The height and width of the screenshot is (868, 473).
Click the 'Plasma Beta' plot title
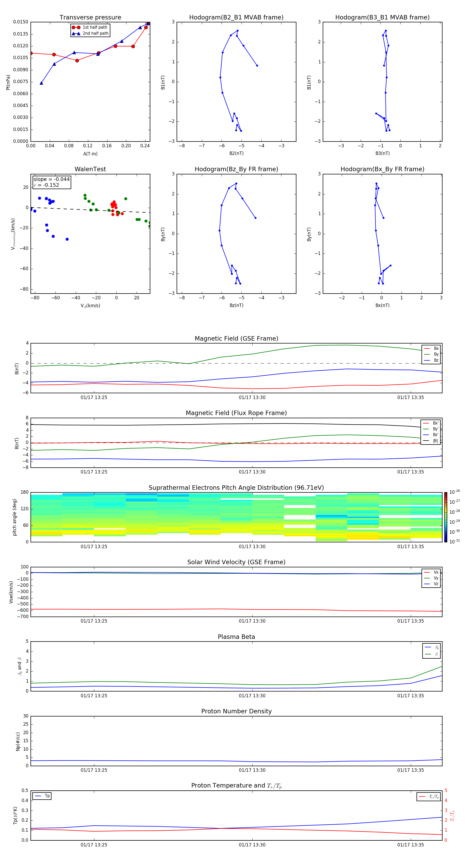[x=236, y=637]
